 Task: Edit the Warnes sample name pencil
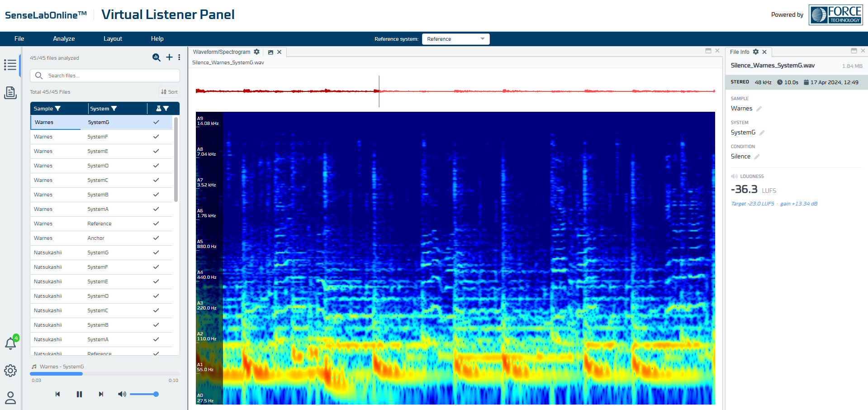pos(759,109)
